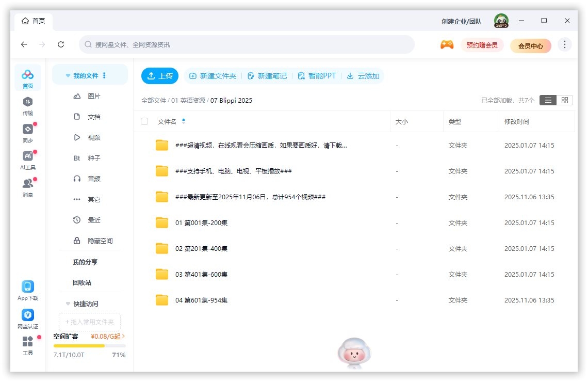Viewport: 588px width, 382px height.
Task: Go to 01 英语资源 in breadcrumb
Action: click(188, 101)
